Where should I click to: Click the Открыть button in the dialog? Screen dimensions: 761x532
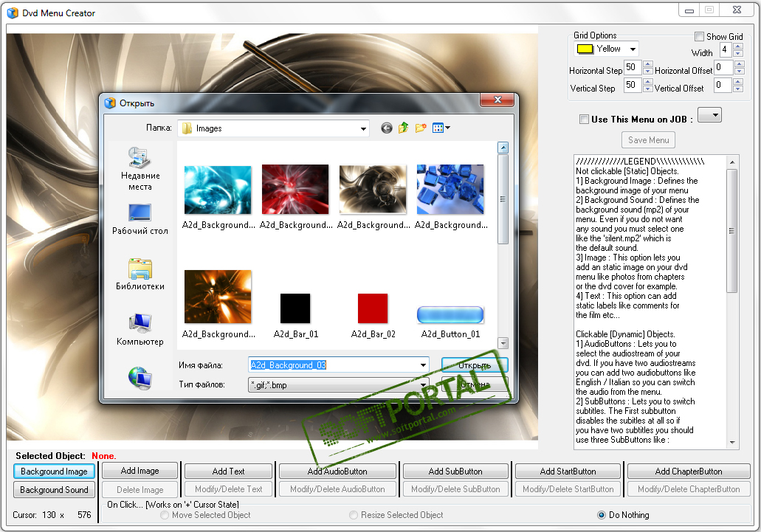475,365
